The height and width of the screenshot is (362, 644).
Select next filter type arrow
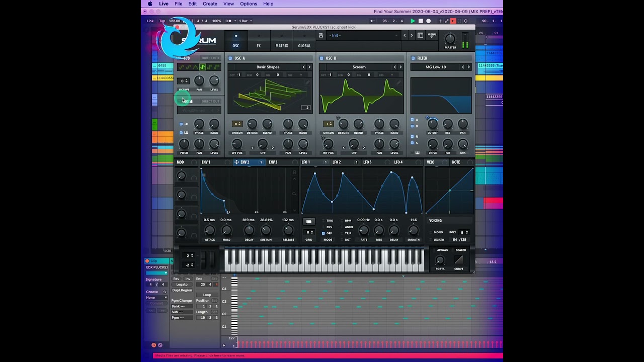point(468,67)
